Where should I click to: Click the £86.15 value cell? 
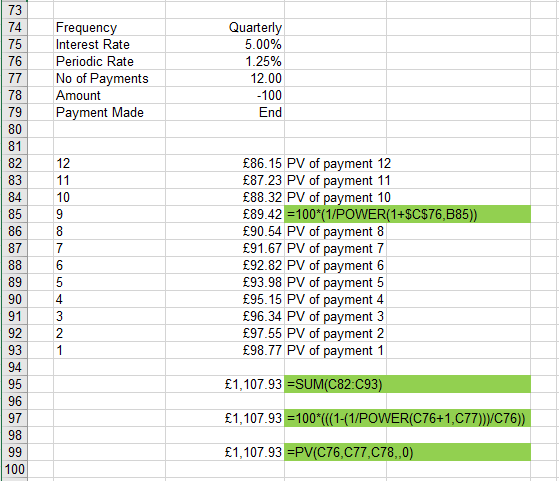click(x=225, y=163)
